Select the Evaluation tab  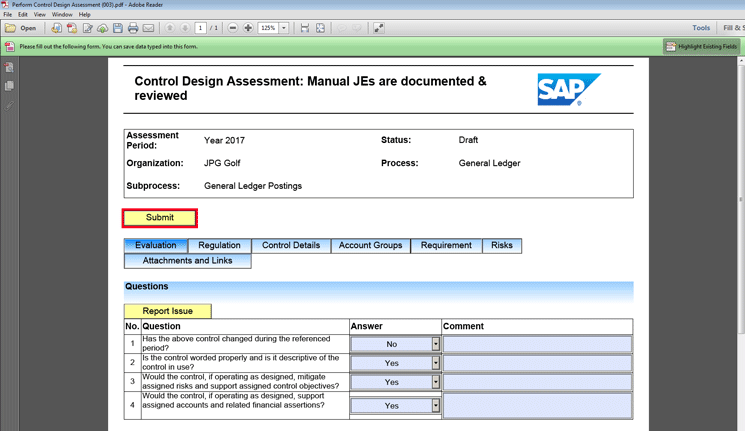(156, 246)
